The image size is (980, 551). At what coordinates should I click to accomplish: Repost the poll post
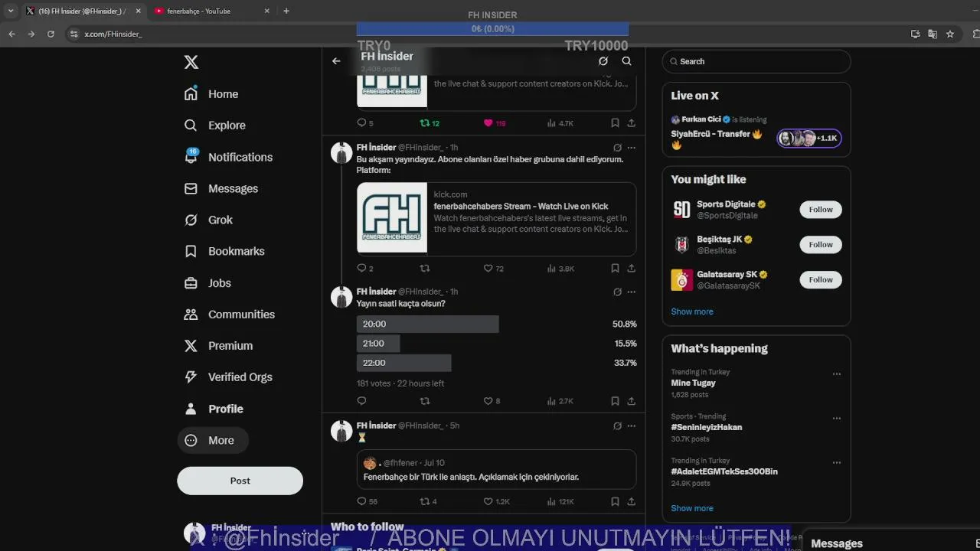click(425, 401)
